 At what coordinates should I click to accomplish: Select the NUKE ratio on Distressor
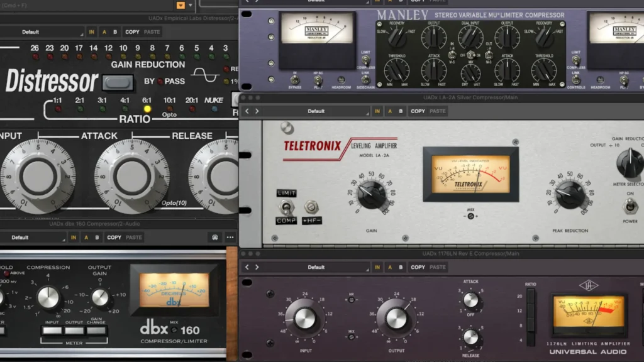point(214,109)
